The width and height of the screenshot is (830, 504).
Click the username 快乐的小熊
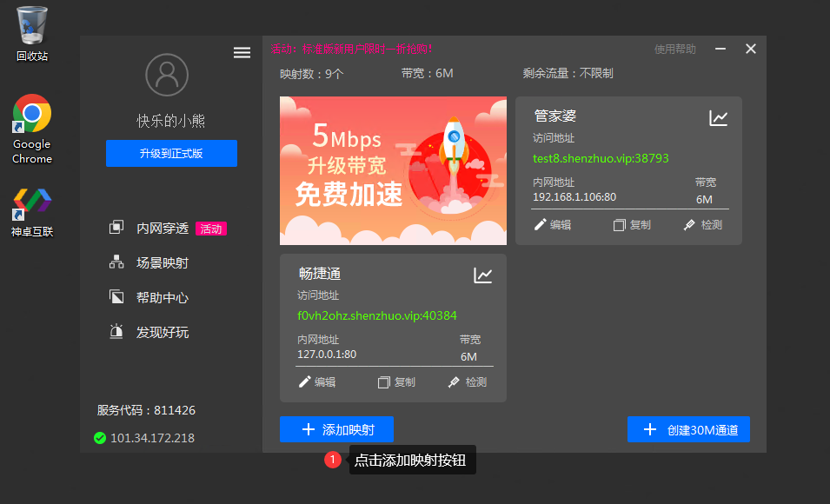click(x=171, y=121)
